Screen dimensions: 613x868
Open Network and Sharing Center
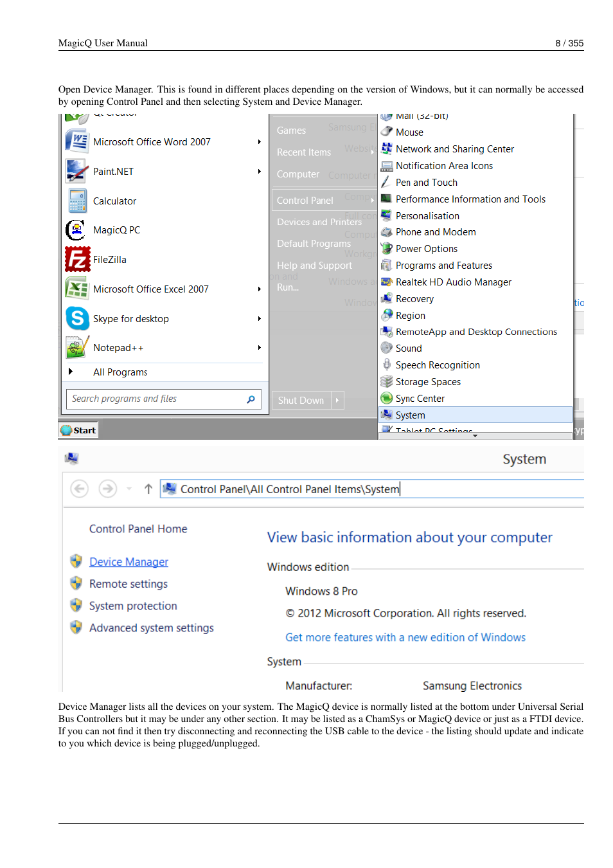coord(454,149)
